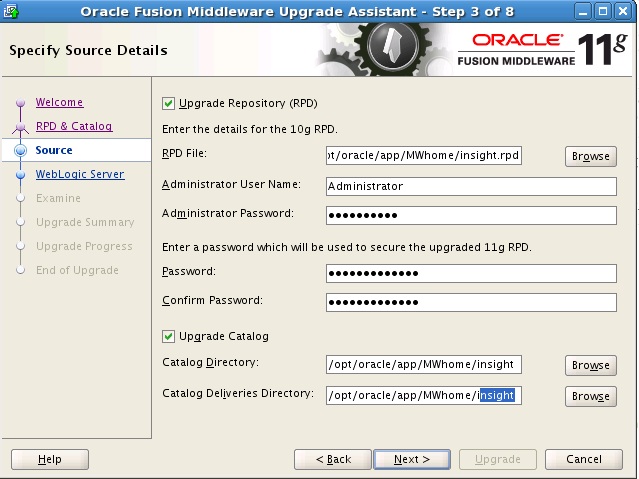
Task: Click the 'Catalog Deliveries Directory:' label
Action: [238, 393]
